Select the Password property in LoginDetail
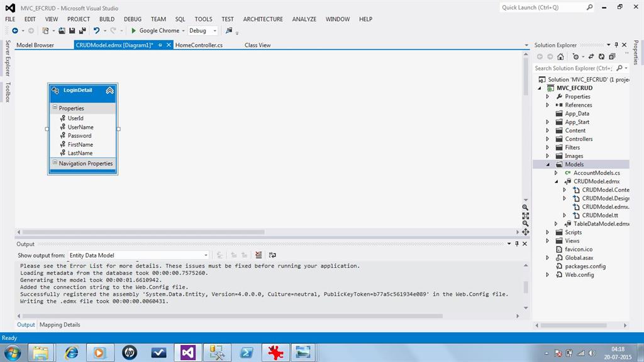 click(79, 136)
